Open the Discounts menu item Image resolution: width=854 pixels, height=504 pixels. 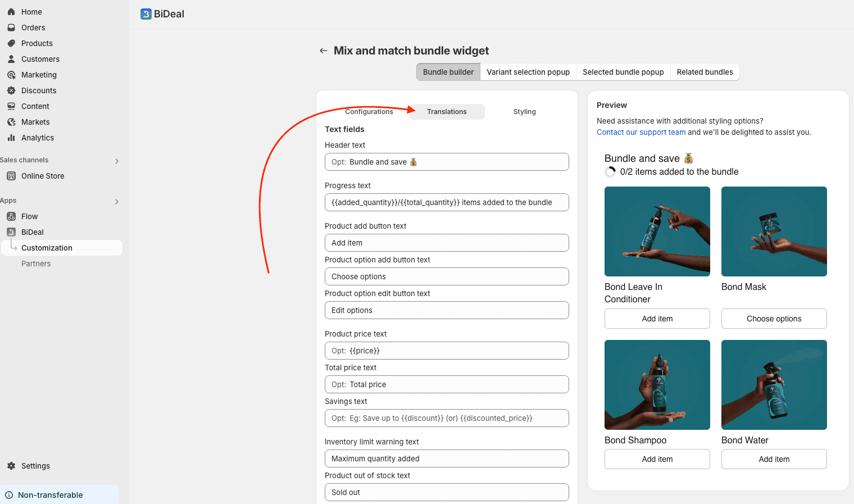(39, 90)
